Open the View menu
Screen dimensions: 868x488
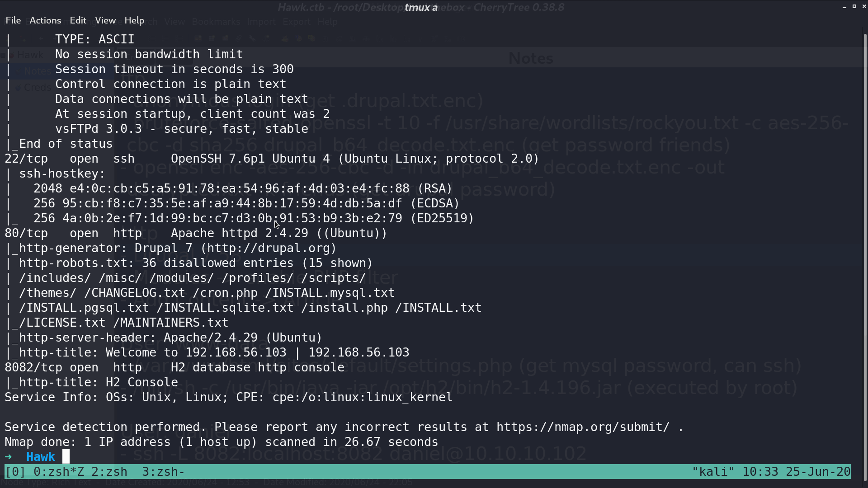pos(105,20)
